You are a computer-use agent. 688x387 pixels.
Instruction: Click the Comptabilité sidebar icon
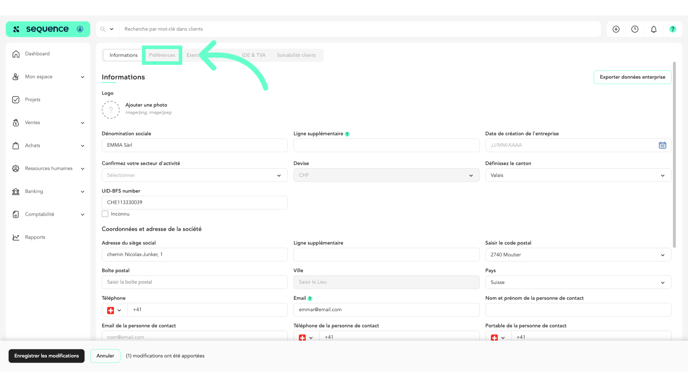point(16,215)
